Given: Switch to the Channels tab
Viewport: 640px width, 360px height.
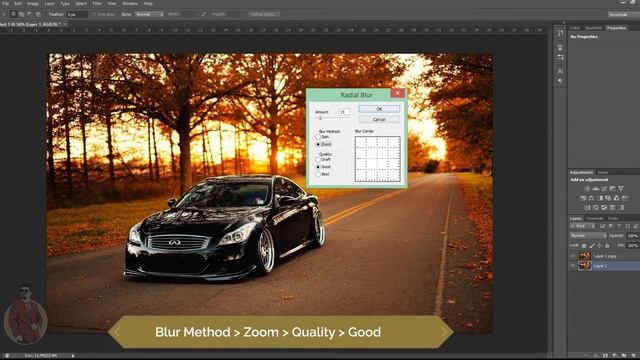Looking at the screenshot, I should (x=594, y=218).
